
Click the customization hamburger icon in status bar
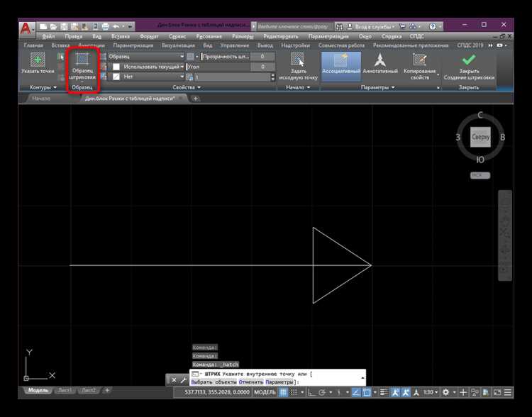tap(508, 392)
